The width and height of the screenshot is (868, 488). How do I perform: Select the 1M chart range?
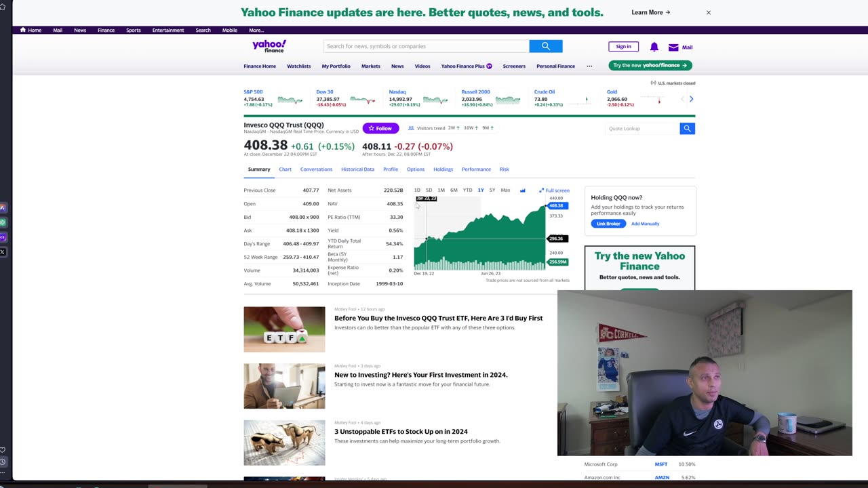click(x=441, y=190)
